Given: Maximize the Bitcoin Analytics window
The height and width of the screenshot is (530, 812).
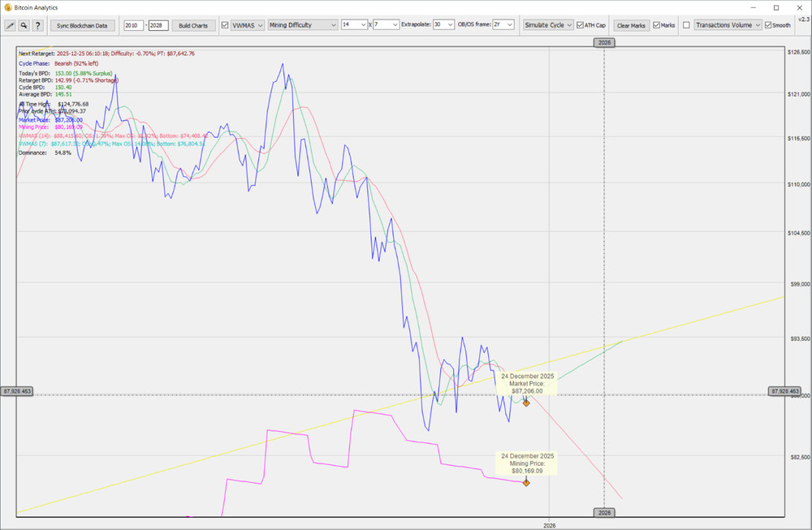Looking at the screenshot, I should click(x=776, y=8).
